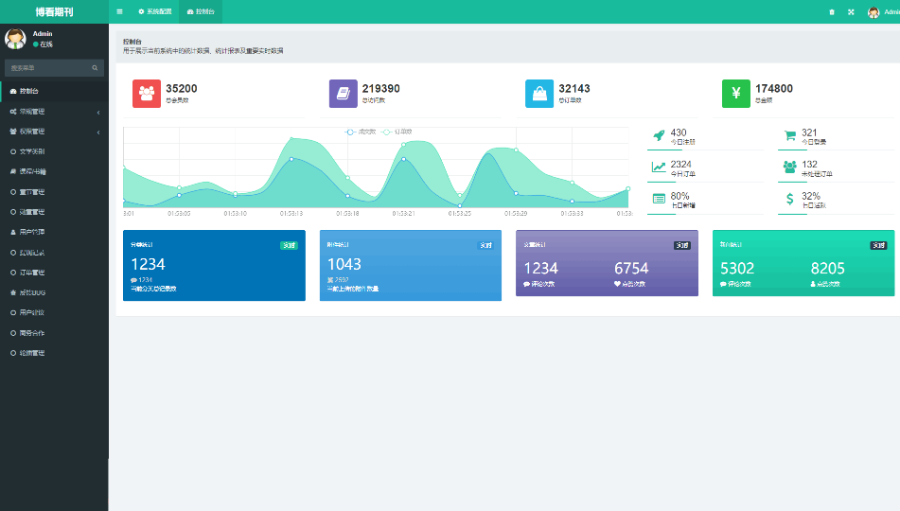Click the Admin avatar in the sidebar
The image size is (900, 511).
pyautogui.click(x=15, y=38)
